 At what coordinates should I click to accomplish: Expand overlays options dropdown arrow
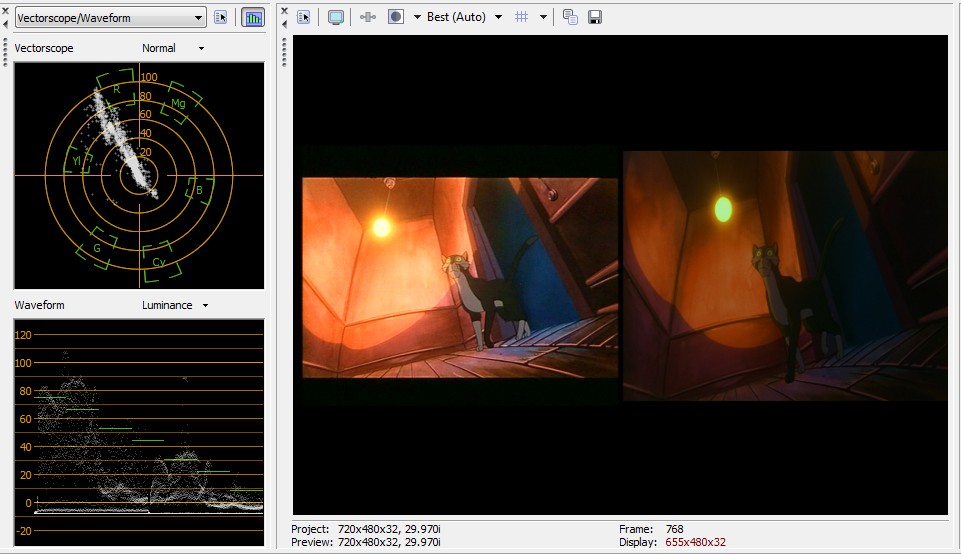click(x=543, y=17)
